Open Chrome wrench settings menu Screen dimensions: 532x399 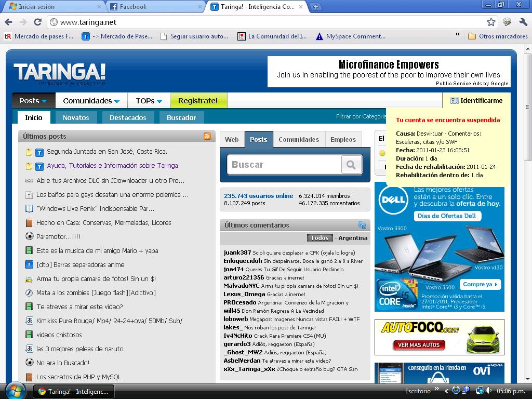[x=523, y=22]
